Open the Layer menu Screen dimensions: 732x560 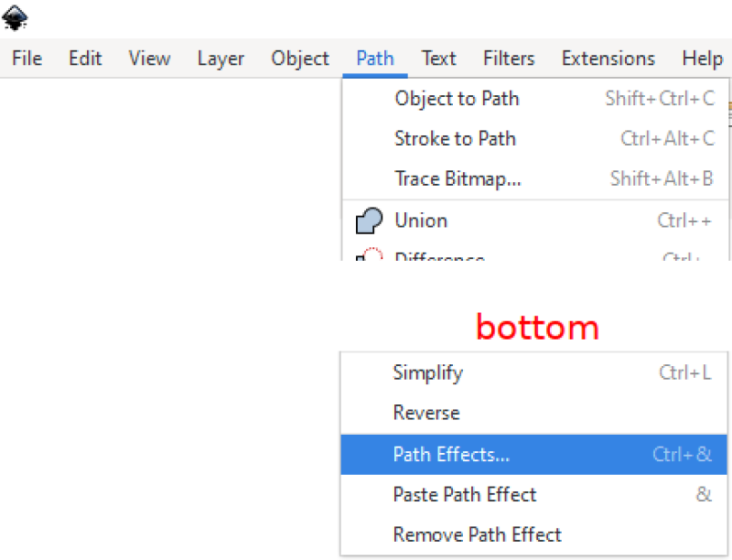(x=221, y=59)
